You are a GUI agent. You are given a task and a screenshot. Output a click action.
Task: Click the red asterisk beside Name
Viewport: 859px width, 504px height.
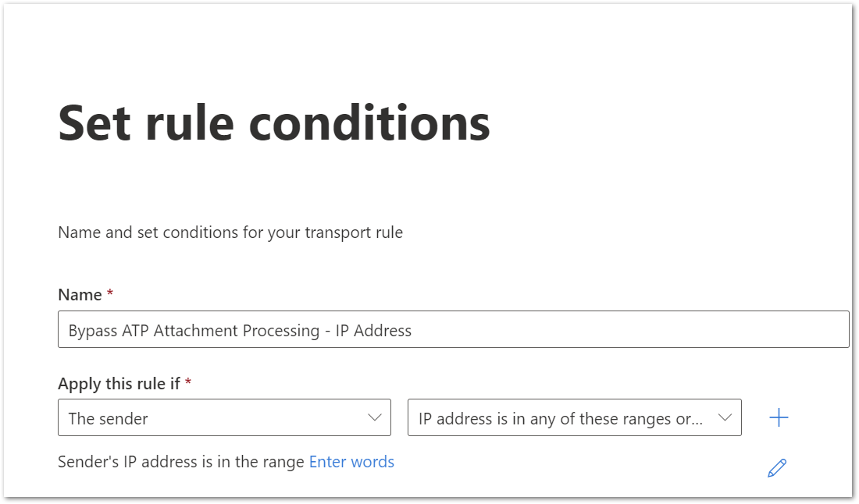(110, 293)
